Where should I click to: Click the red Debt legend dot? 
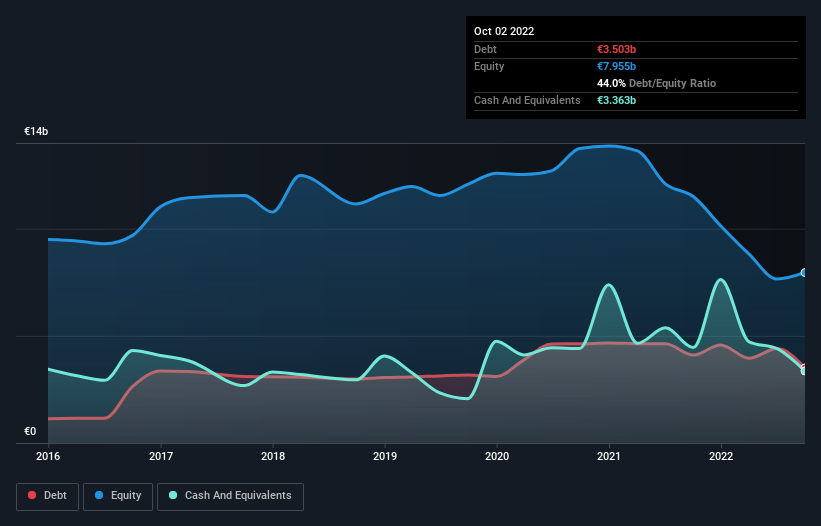32,495
